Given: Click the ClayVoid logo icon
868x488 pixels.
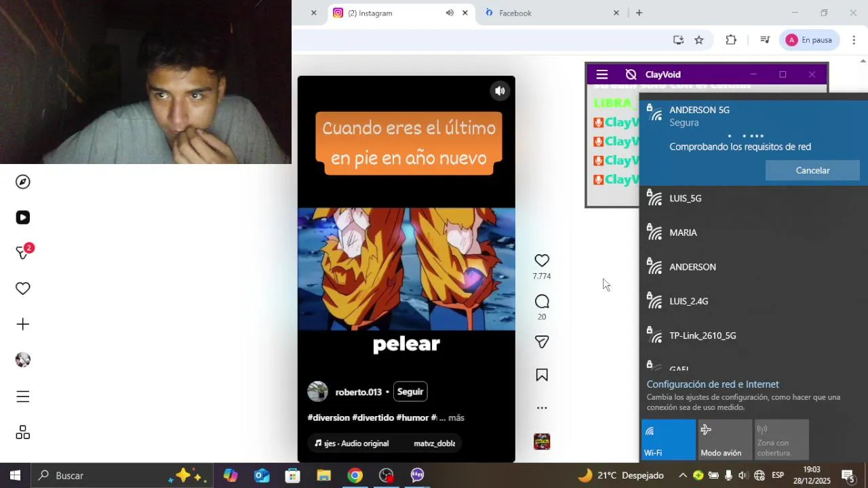Looking at the screenshot, I should tap(631, 75).
